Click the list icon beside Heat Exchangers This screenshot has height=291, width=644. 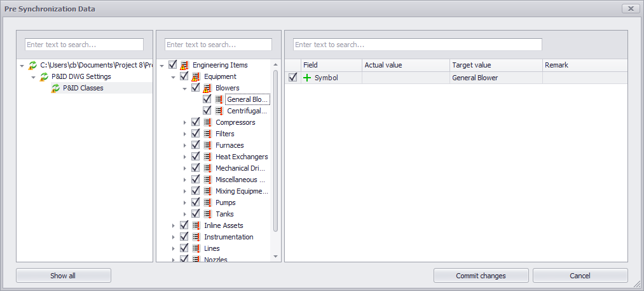(x=207, y=157)
